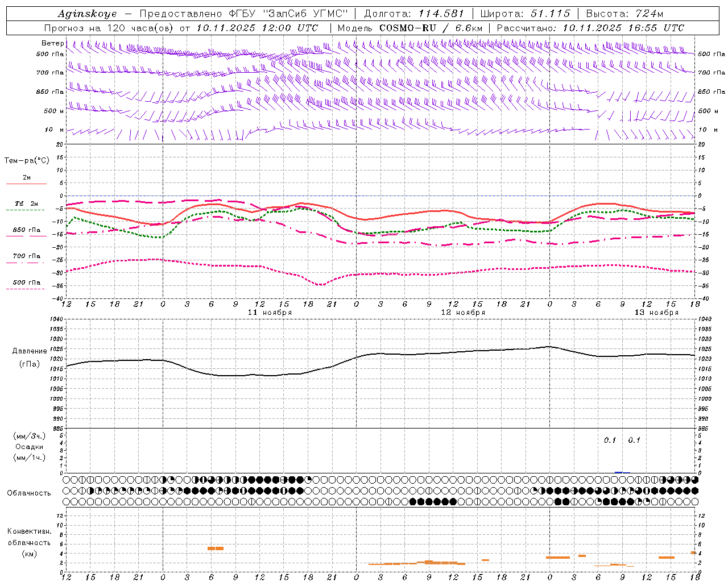
Task: Select the 'Высота: 724м' elevation text
Action: point(624,14)
